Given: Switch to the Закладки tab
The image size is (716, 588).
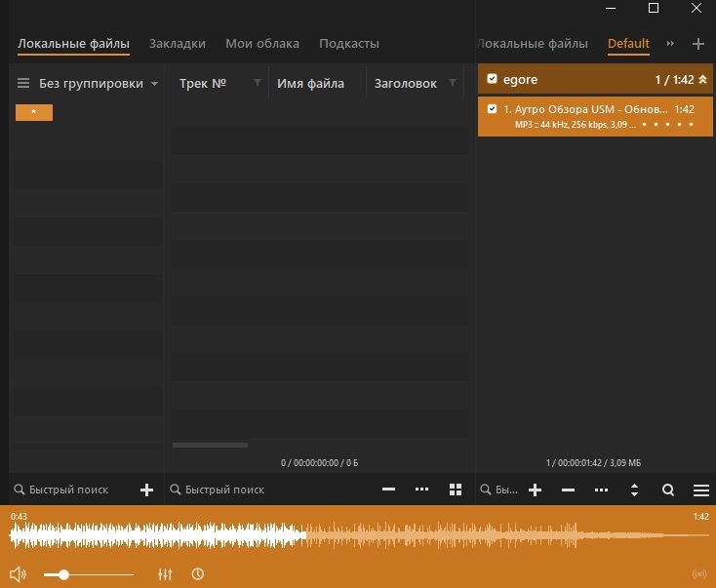Looking at the screenshot, I should click(x=178, y=43).
